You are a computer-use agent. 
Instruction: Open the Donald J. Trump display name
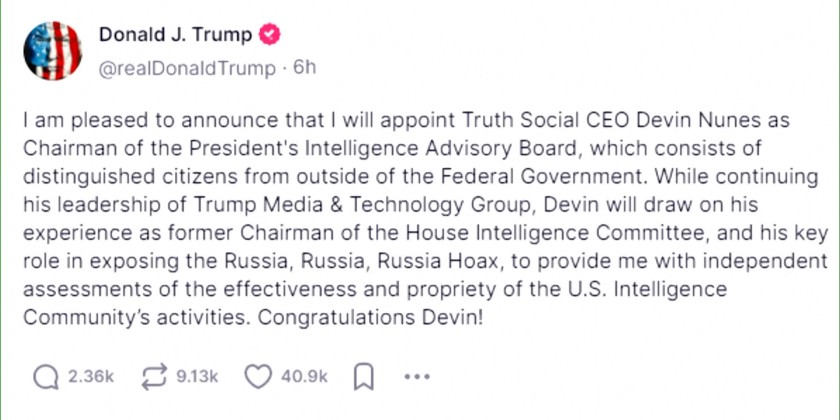coord(175,35)
